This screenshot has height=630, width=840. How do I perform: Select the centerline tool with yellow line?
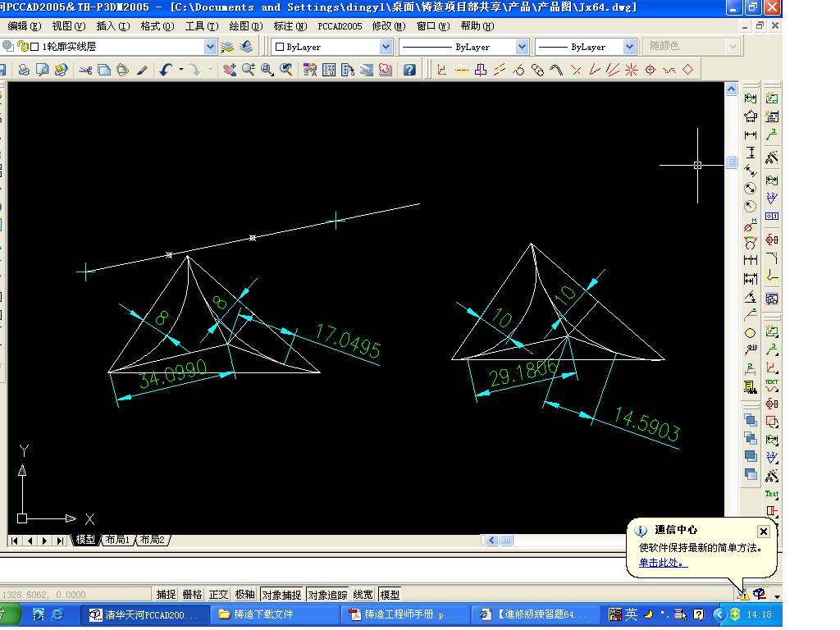tap(461, 71)
